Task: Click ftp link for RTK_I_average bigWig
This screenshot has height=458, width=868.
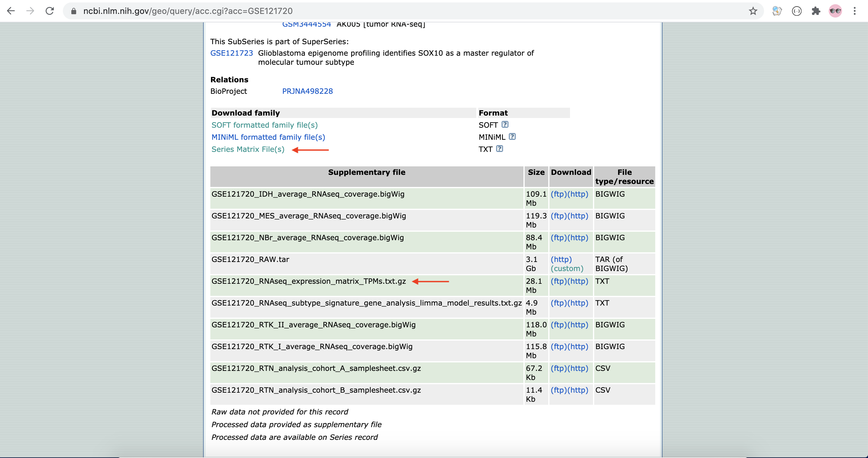Action: (559, 347)
